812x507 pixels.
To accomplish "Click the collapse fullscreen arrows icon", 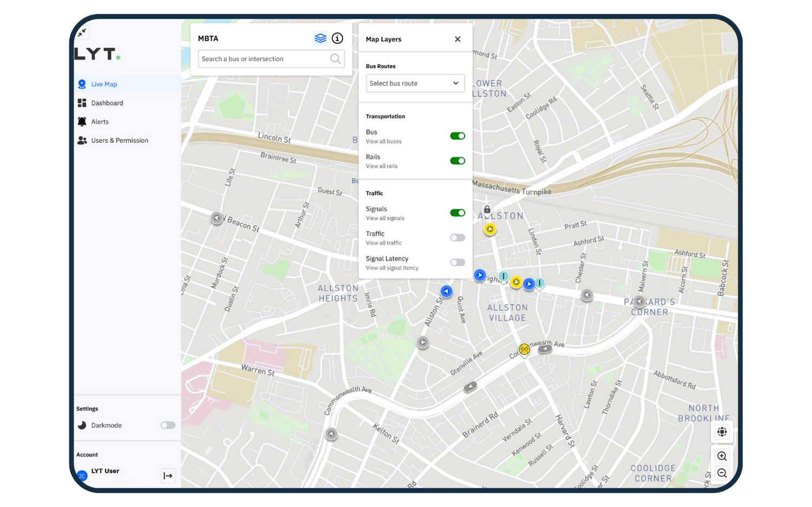I will [82, 33].
